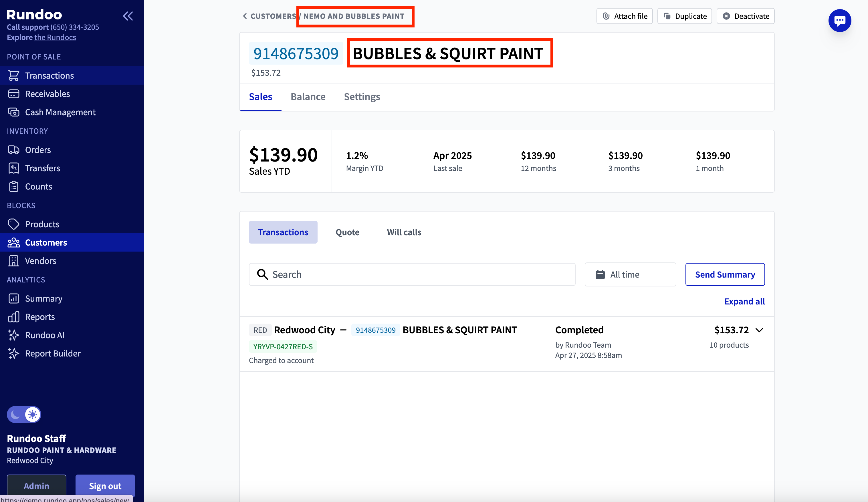Click the "Completed" status text
Screen dimensions: 868x502
click(579, 330)
